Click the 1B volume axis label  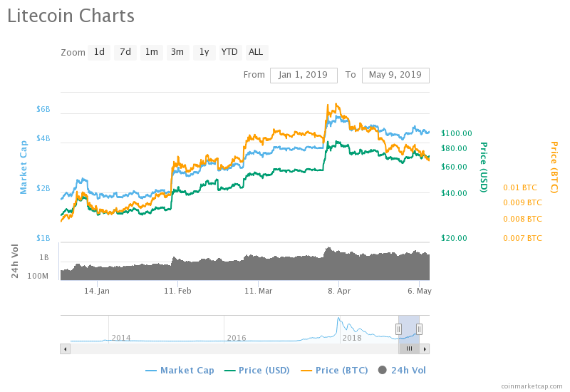(44, 258)
